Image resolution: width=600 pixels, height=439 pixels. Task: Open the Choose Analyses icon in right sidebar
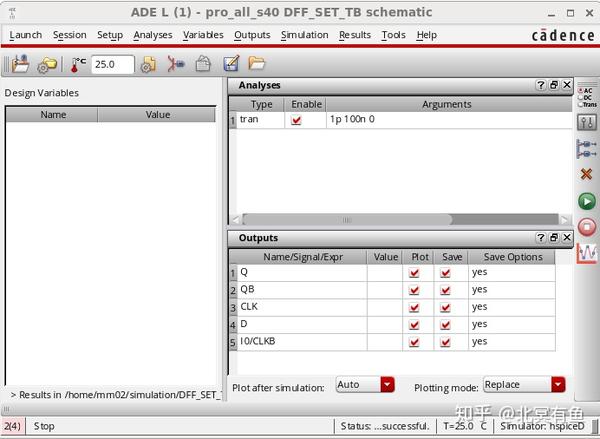587,97
